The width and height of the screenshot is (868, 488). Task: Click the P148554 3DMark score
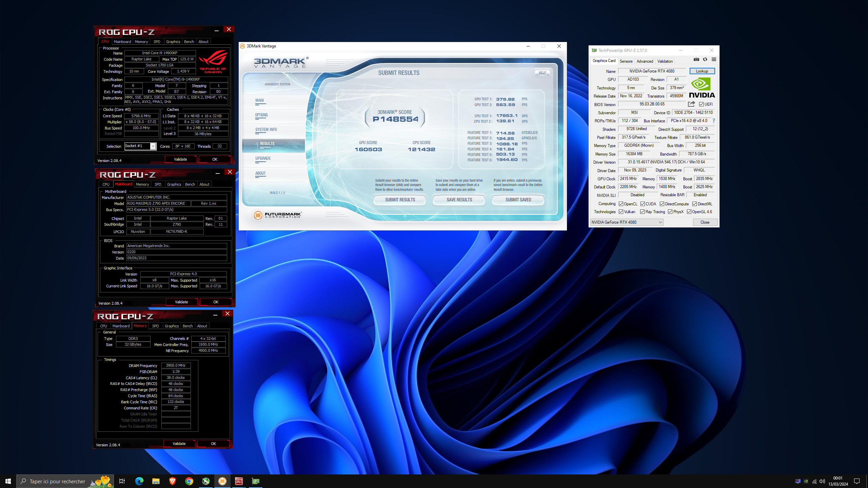tap(395, 119)
